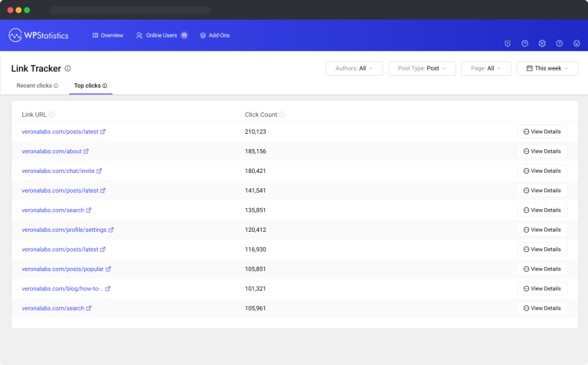Open the veronalabs.com/about link
The height and width of the screenshot is (365, 588).
[x=52, y=152]
